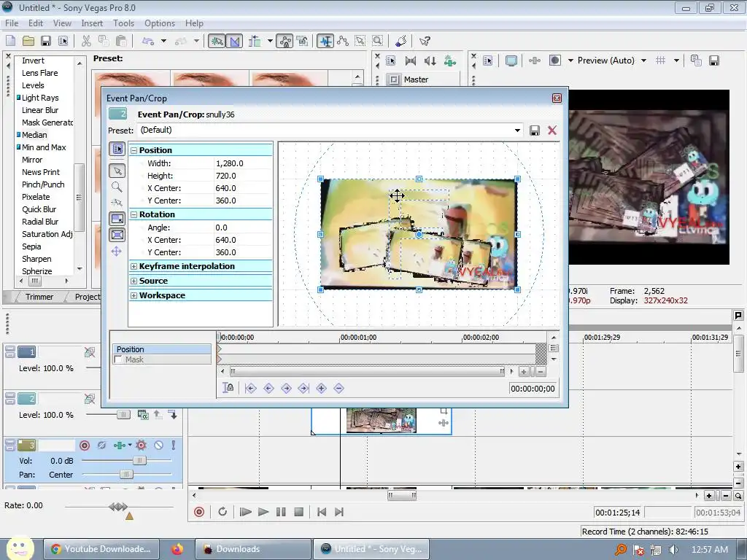The image size is (747, 560).
Task: Click the New project icon in toolbar
Action: click(x=10, y=41)
